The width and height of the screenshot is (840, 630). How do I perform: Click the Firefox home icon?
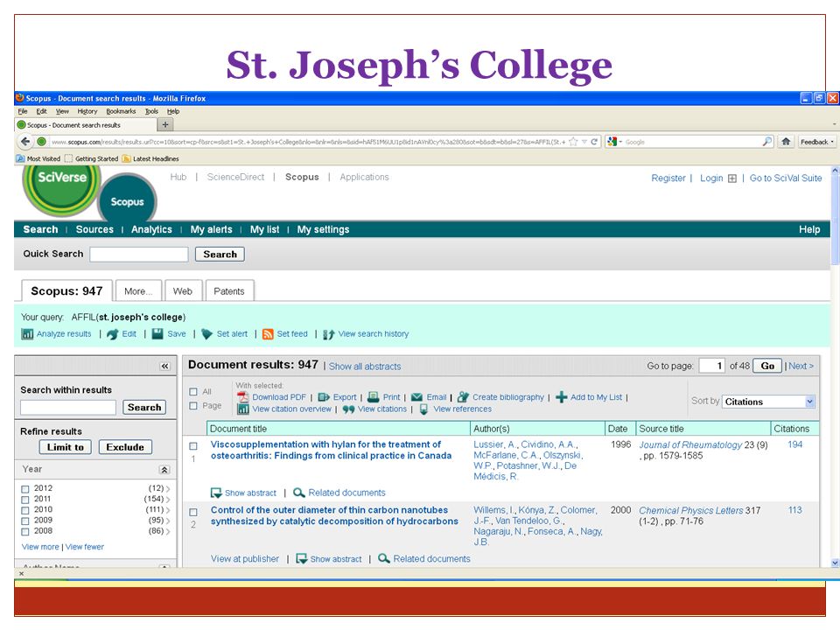click(786, 142)
